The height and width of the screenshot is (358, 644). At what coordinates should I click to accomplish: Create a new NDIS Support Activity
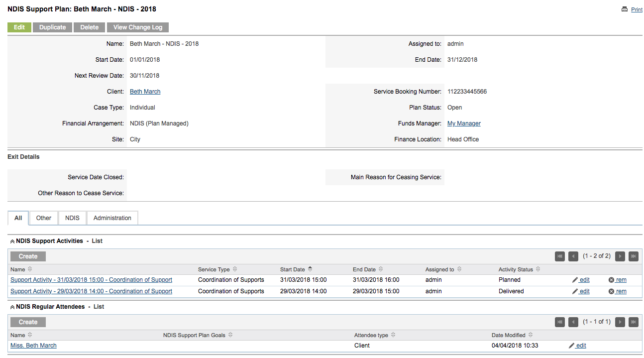click(x=28, y=256)
